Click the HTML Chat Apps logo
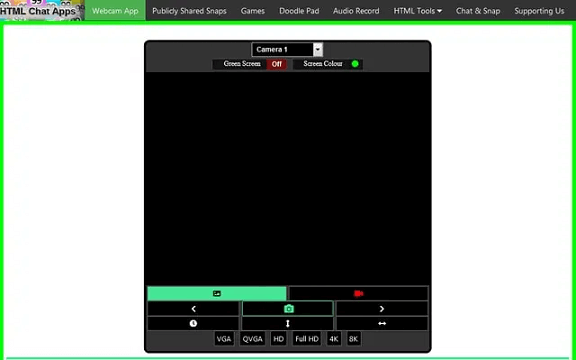 (x=38, y=11)
